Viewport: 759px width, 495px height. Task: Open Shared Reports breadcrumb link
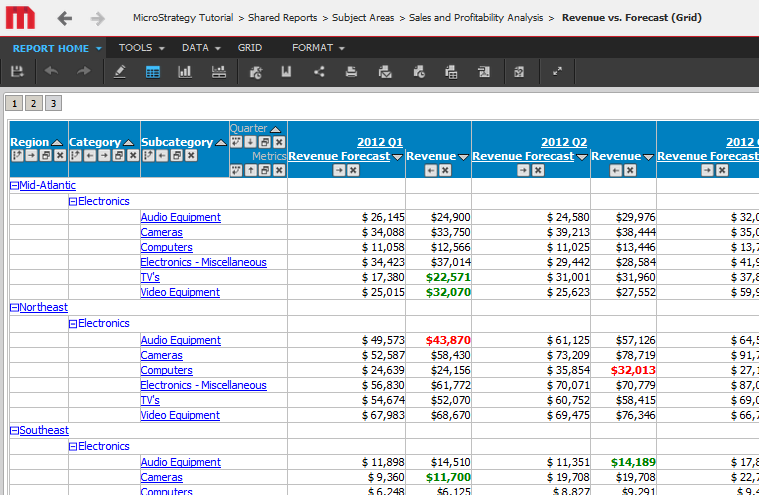283,18
